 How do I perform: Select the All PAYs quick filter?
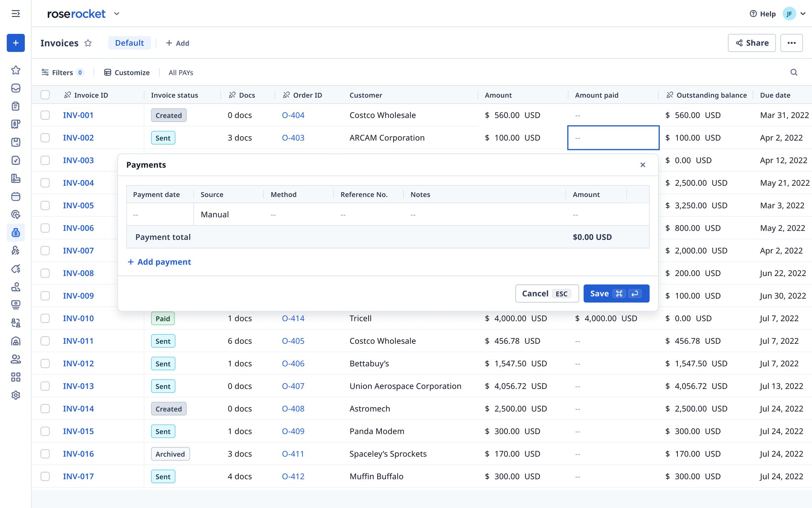click(181, 72)
